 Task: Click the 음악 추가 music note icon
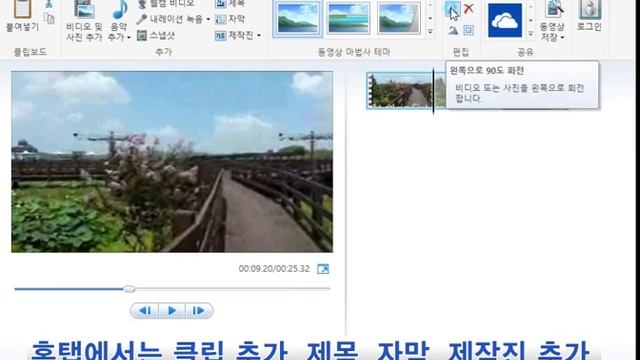[120, 10]
